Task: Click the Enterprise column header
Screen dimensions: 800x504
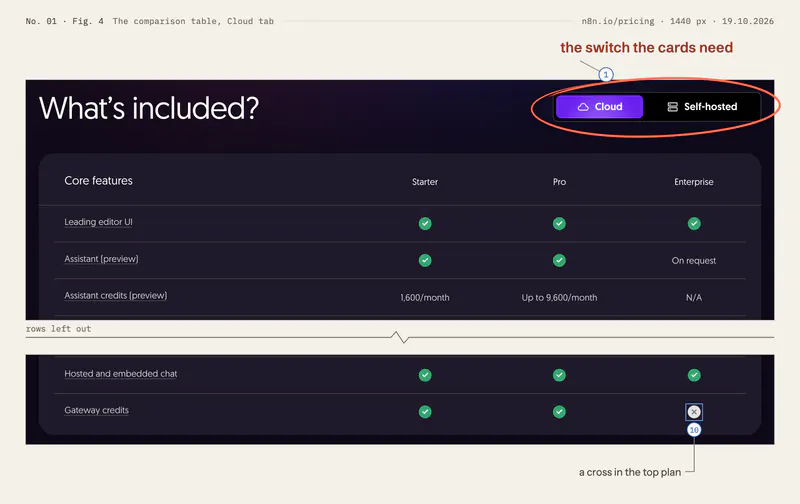Action: coord(694,182)
